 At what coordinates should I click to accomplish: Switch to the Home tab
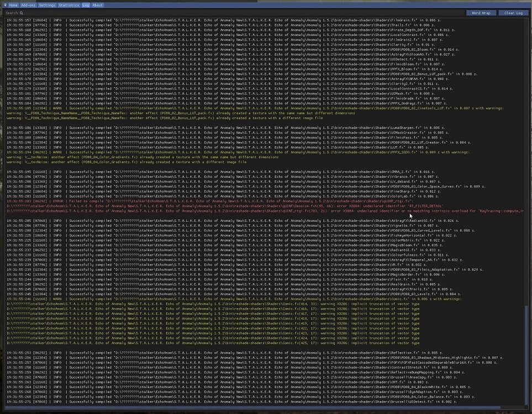tap(13, 5)
